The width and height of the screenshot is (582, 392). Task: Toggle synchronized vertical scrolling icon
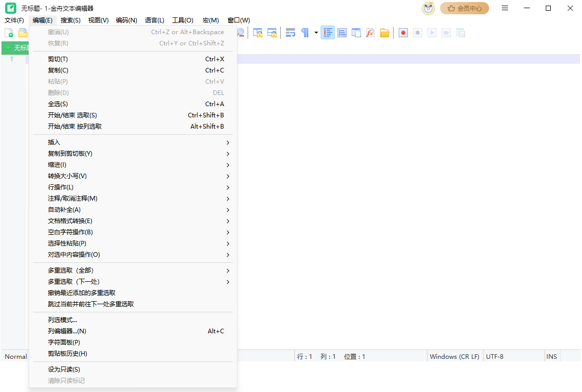pyautogui.click(x=258, y=33)
